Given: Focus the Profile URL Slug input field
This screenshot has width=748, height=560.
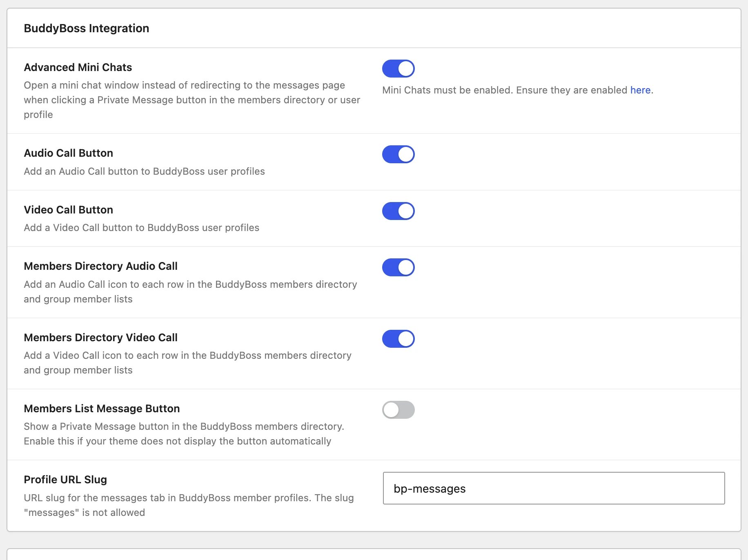Looking at the screenshot, I should [554, 488].
